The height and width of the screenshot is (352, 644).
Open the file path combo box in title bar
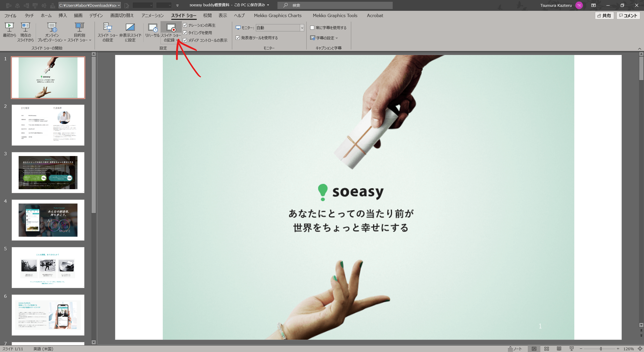pyautogui.click(x=90, y=5)
